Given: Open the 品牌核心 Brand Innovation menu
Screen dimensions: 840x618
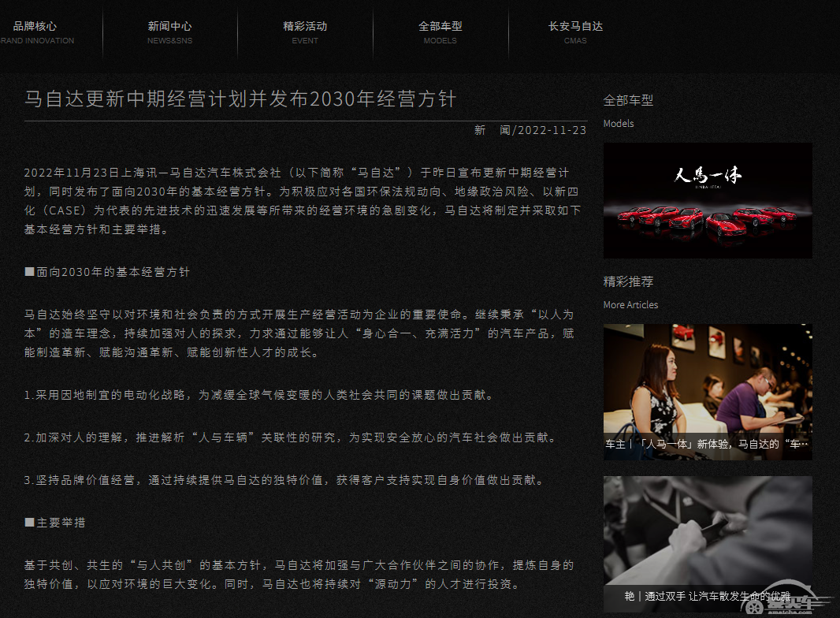Looking at the screenshot, I should [35, 32].
